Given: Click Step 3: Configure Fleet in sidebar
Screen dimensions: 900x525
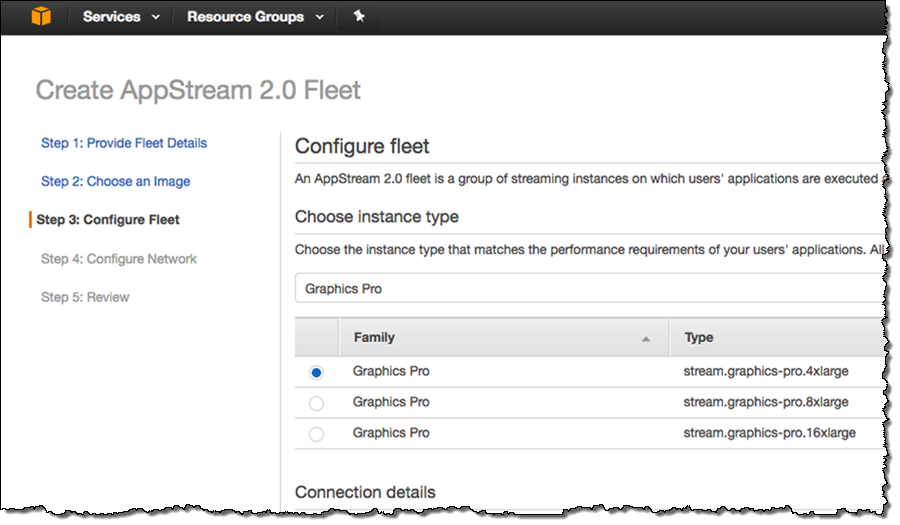Looking at the screenshot, I should (108, 220).
